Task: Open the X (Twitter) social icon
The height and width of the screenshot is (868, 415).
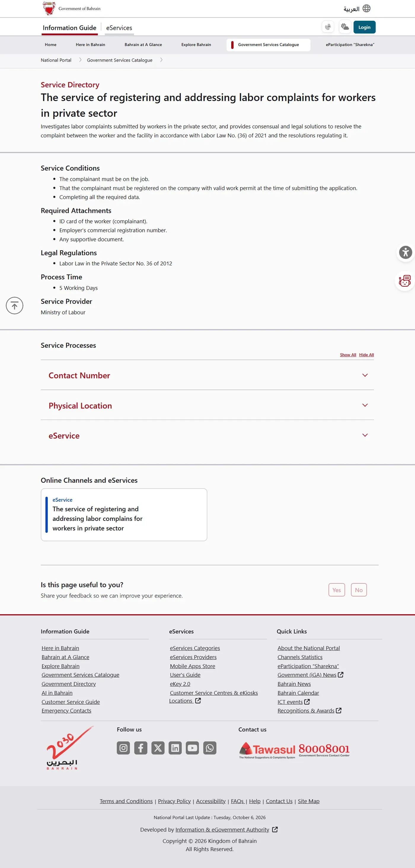Action: point(158,748)
